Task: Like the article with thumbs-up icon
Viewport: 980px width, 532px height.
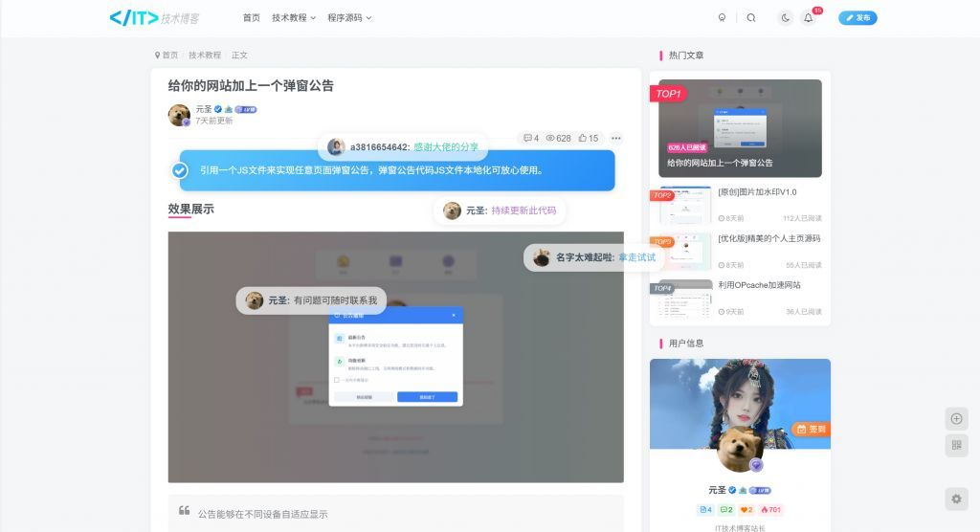Action: tap(589, 138)
